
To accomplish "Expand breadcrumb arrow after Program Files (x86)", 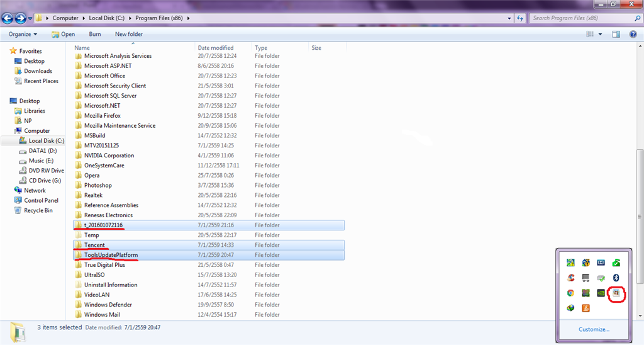I will tap(188, 18).
